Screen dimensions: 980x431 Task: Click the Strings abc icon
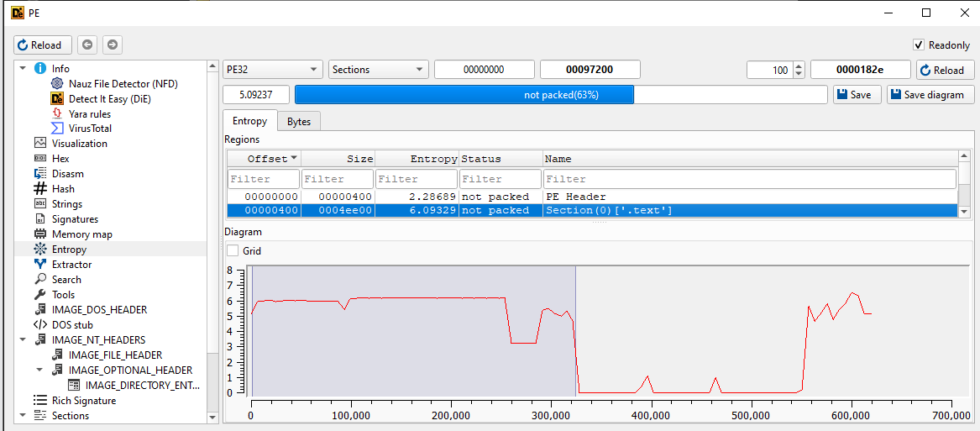tap(40, 204)
